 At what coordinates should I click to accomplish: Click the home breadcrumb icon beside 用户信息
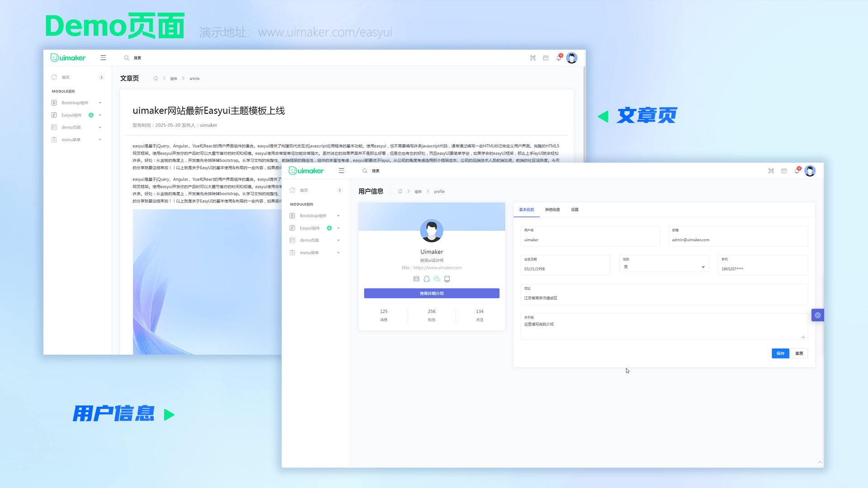(400, 192)
